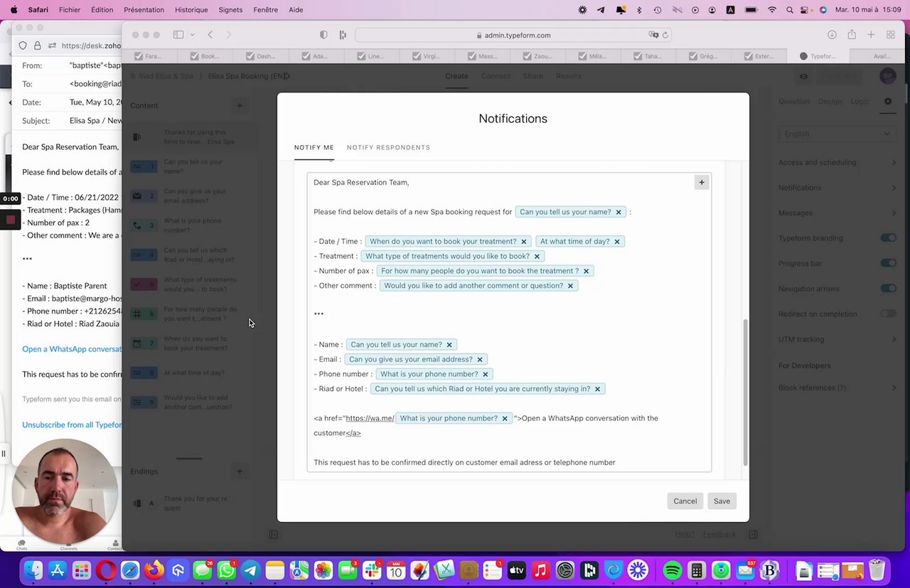This screenshot has width=910, height=588.
Task: Click the Notifications dialog vertical scrollbar
Action: coord(745,392)
